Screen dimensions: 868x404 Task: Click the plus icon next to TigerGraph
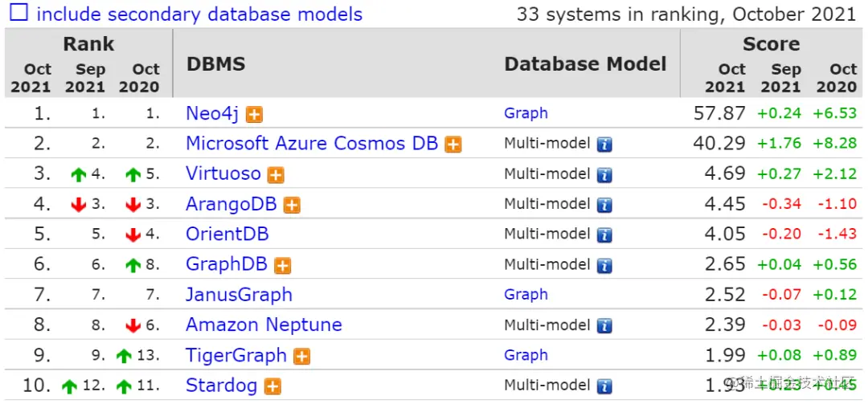point(301,357)
